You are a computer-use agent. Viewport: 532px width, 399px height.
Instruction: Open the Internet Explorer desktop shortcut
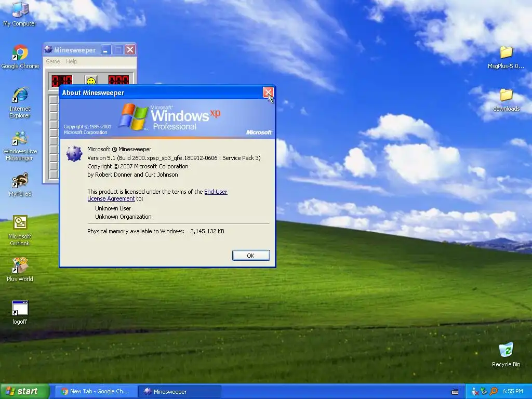(x=20, y=102)
